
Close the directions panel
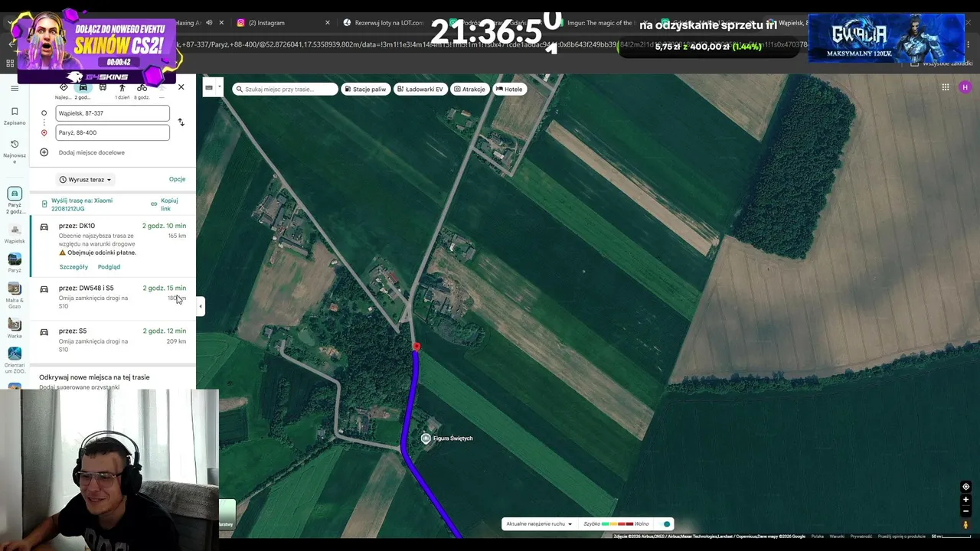(181, 87)
